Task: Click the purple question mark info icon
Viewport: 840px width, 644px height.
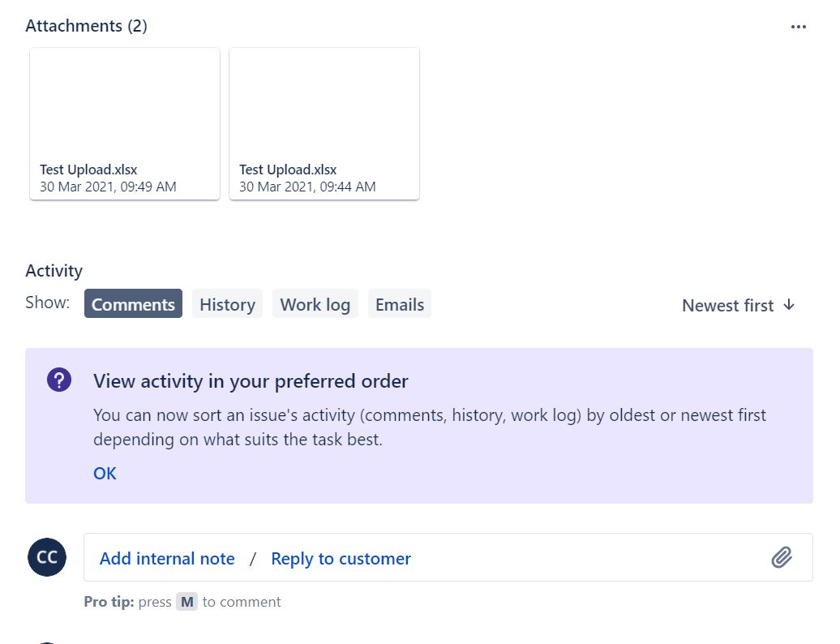Action: [x=59, y=380]
